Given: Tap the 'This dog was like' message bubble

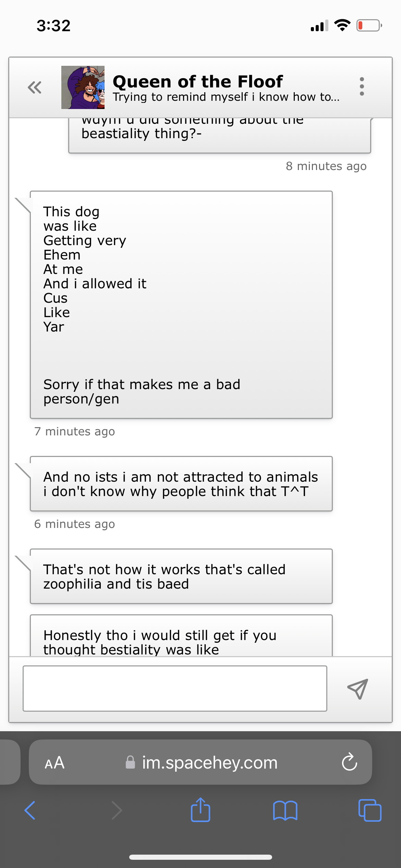Looking at the screenshot, I should point(181,304).
